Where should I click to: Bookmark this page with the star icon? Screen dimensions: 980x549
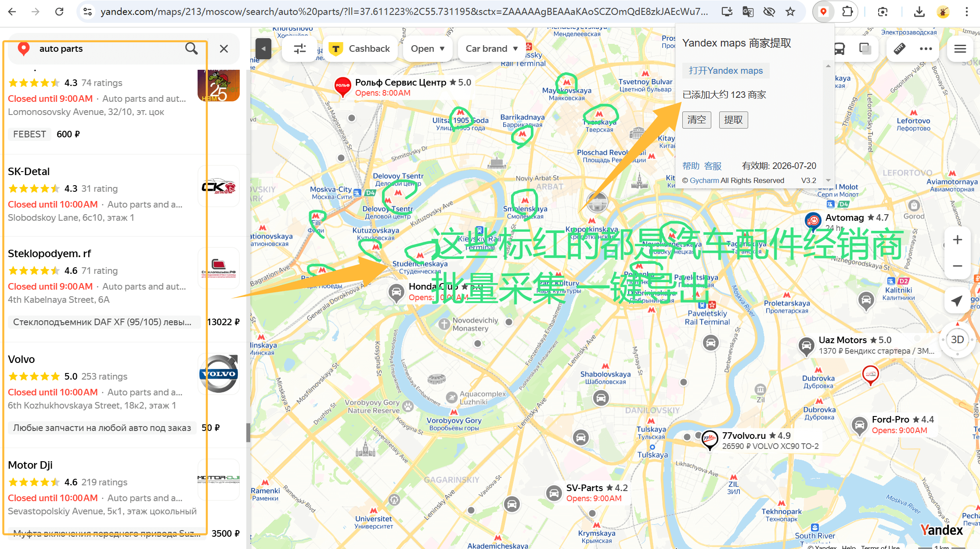[x=790, y=12]
